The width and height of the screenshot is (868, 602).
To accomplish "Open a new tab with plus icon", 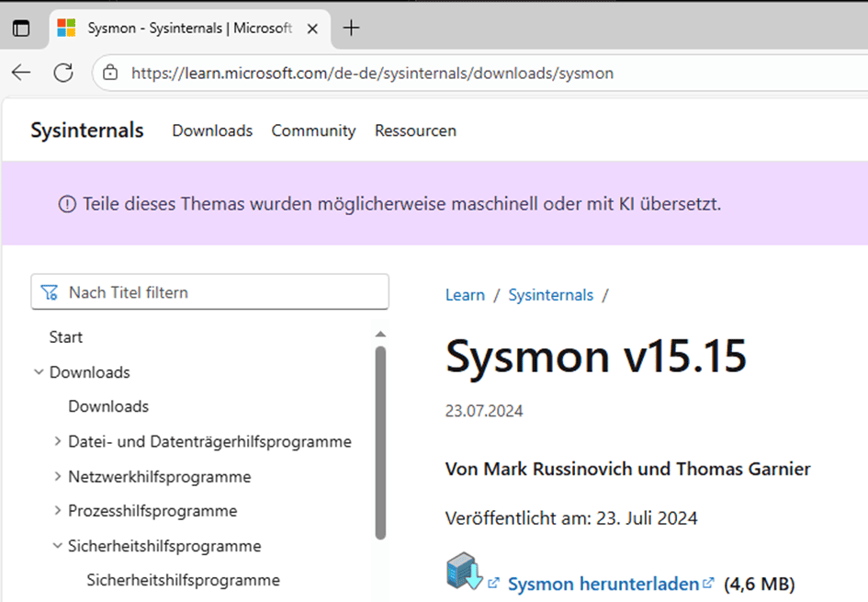I will pyautogui.click(x=350, y=28).
